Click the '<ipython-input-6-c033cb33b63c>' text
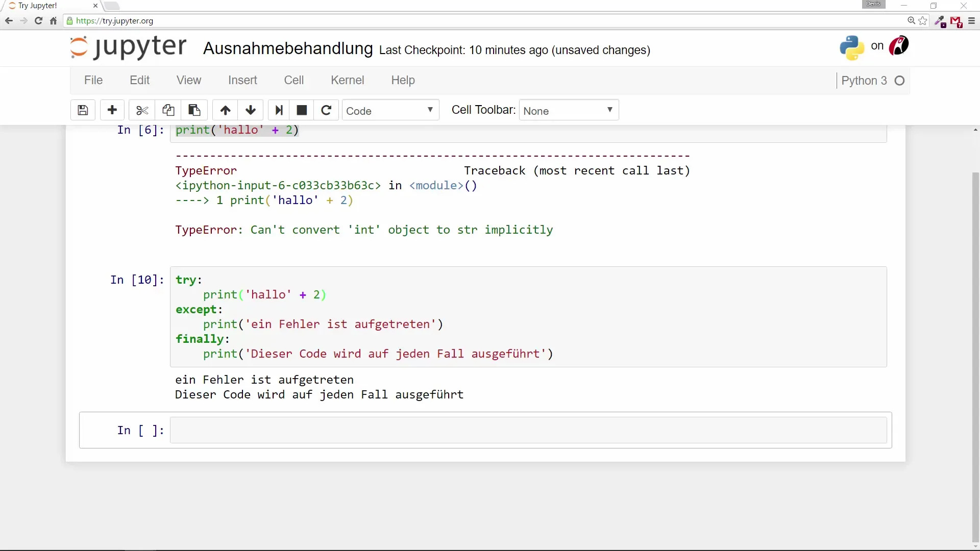The image size is (980, 551). pos(278,185)
